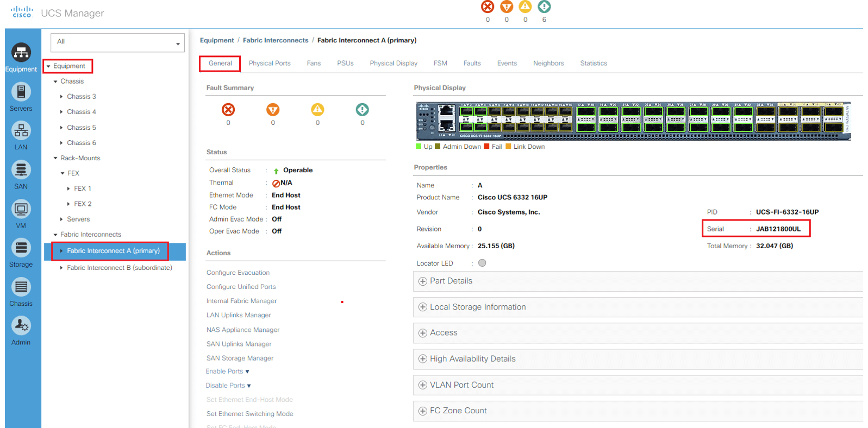Switch to the Statistics tab
868x428 pixels.
(x=594, y=64)
